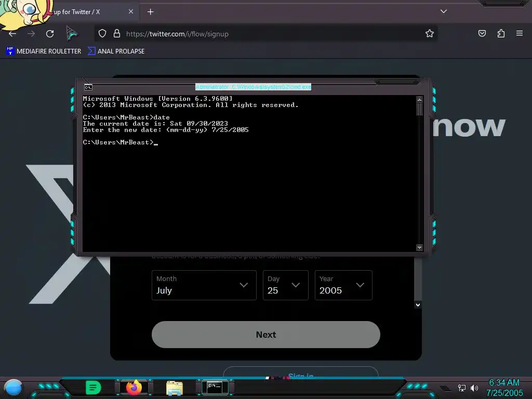Open the extensions puzzle icon
This screenshot has height=399, width=532.
pyautogui.click(x=501, y=33)
